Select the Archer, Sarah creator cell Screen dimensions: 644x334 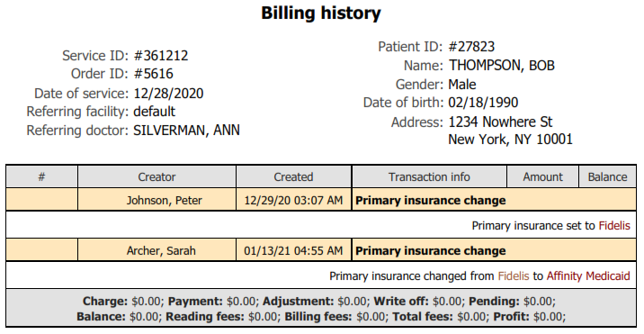157,250
